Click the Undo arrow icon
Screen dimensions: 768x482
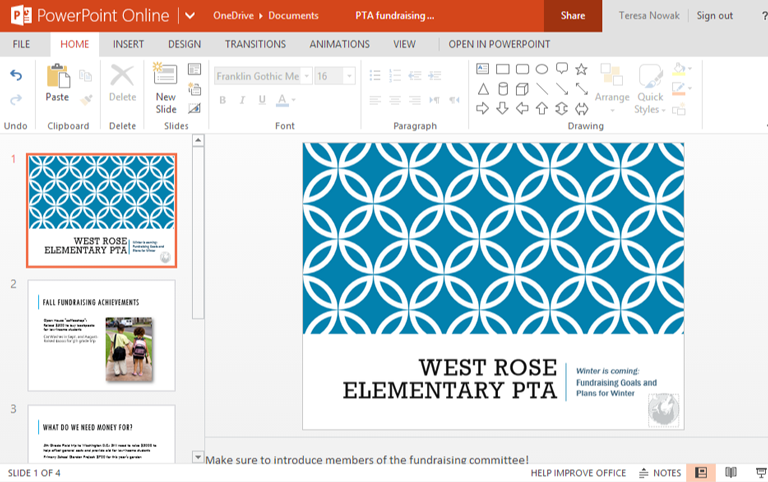(x=16, y=75)
